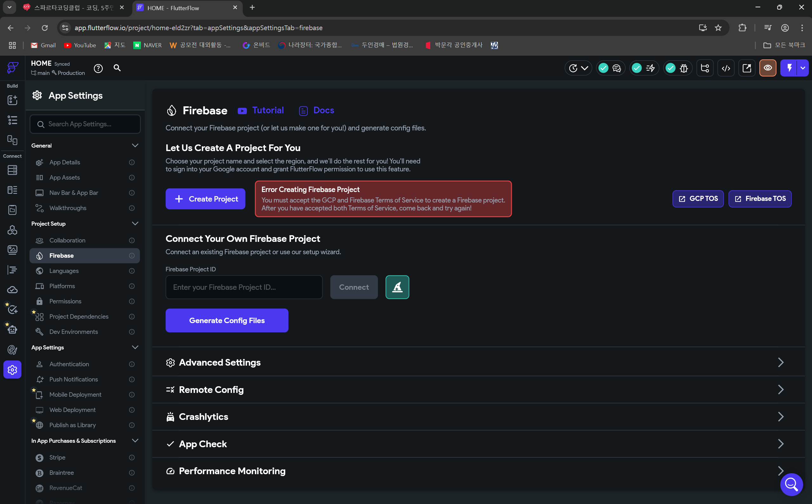The image size is (812, 504).
Task: Open App Details settings
Action: click(x=85, y=162)
